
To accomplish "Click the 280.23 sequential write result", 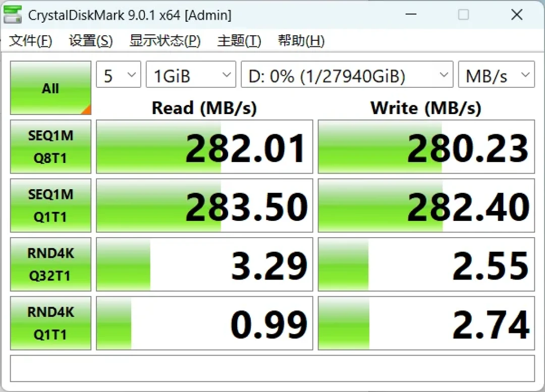I will pos(426,147).
